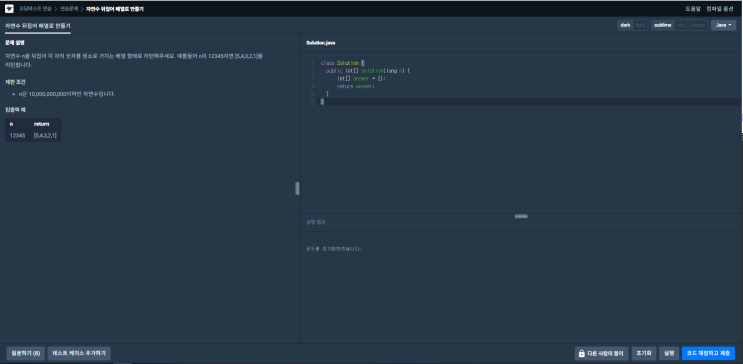743x364 pixels.
Task: Click the 코드 채점하고 제출 submit button
Action: 708,353
